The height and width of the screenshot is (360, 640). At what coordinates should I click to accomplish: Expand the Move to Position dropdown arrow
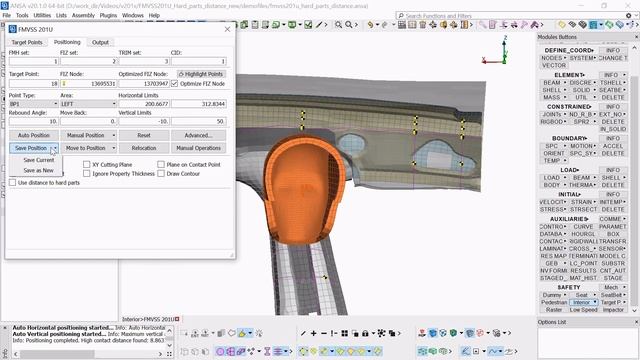[x=113, y=148]
